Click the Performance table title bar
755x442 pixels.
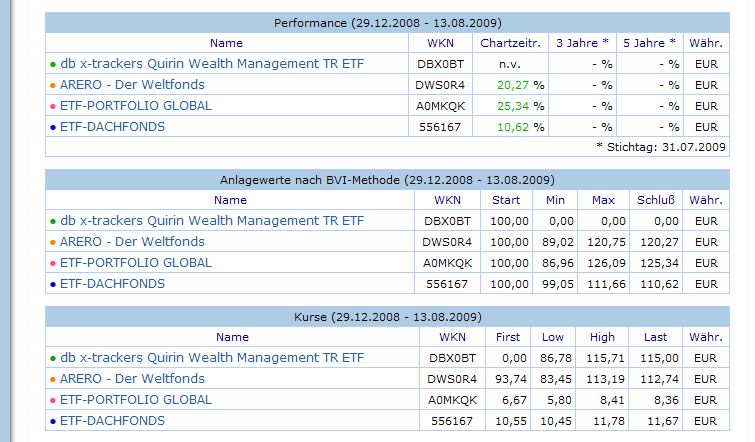(388, 22)
